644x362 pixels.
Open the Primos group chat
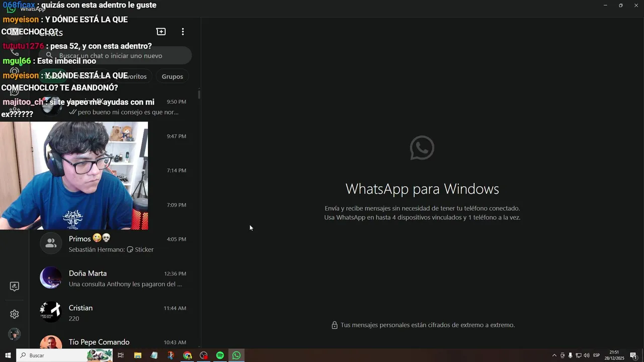coord(114,244)
